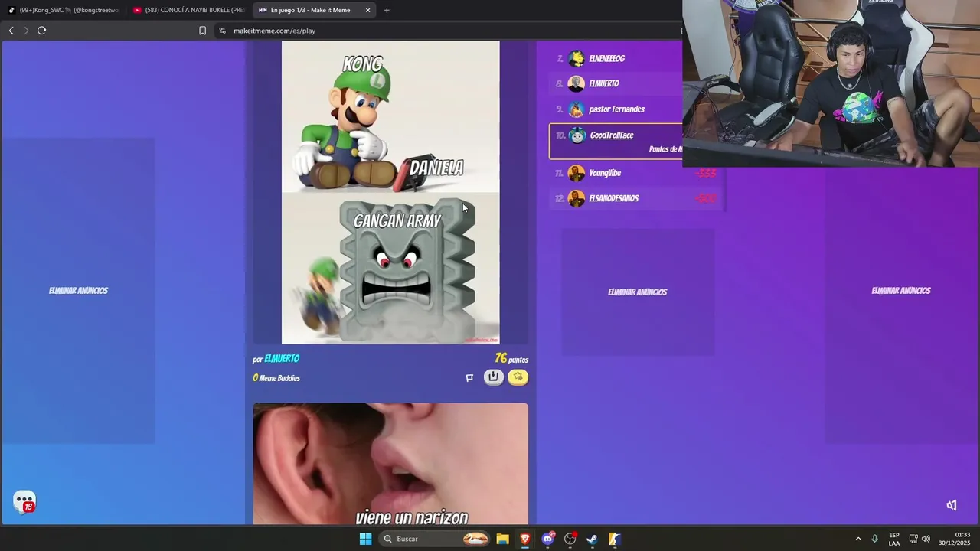Click the GoodTrollface player name link
The height and width of the screenshot is (551, 980).
[x=612, y=135]
